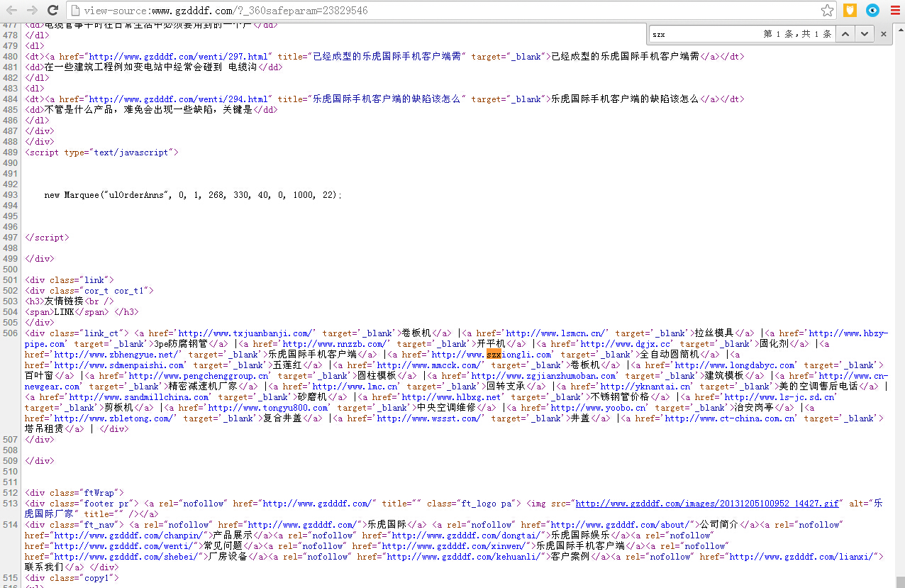The image size is (905, 588).
Task: Click the browser Forward arrow
Action: [x=32, y=10]
